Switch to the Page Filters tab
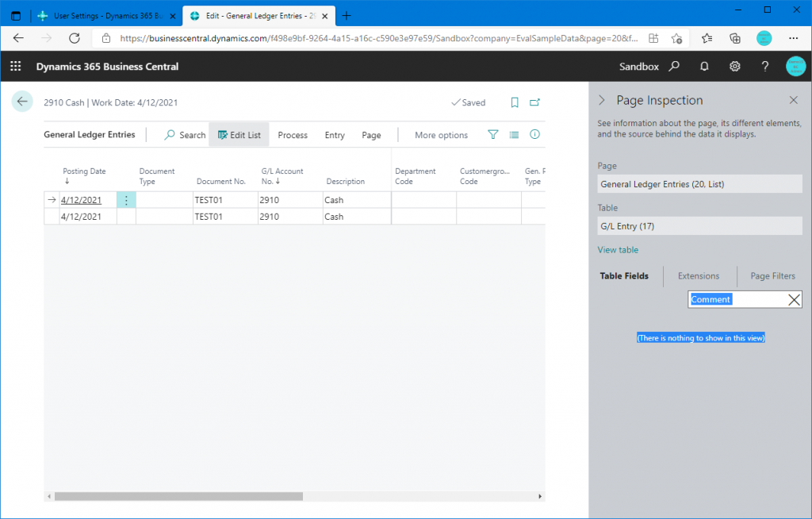 [x=772, y=276]
